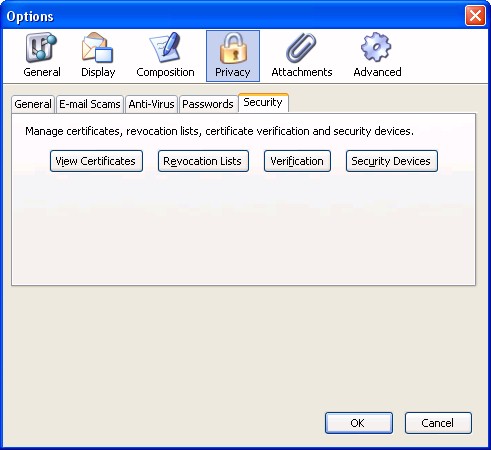491x450 pixels.
Task: Close the Options window
Action: (x=475, y=16)
